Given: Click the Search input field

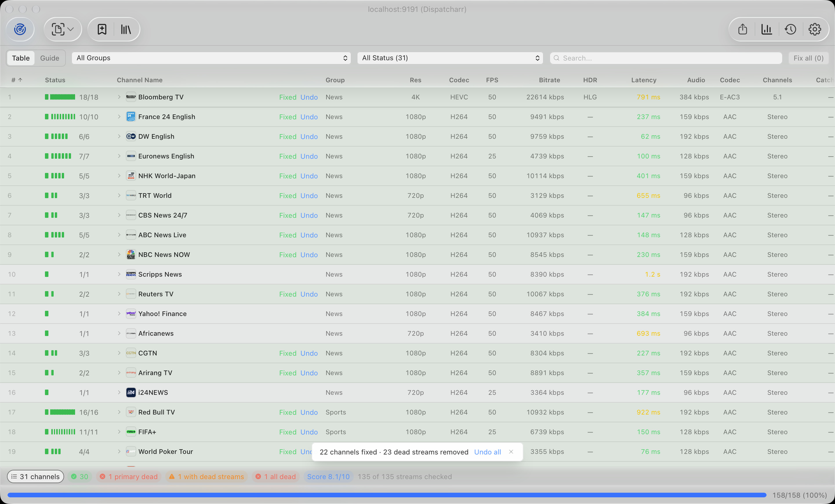Looking at the screenshot, I should 666,58.
